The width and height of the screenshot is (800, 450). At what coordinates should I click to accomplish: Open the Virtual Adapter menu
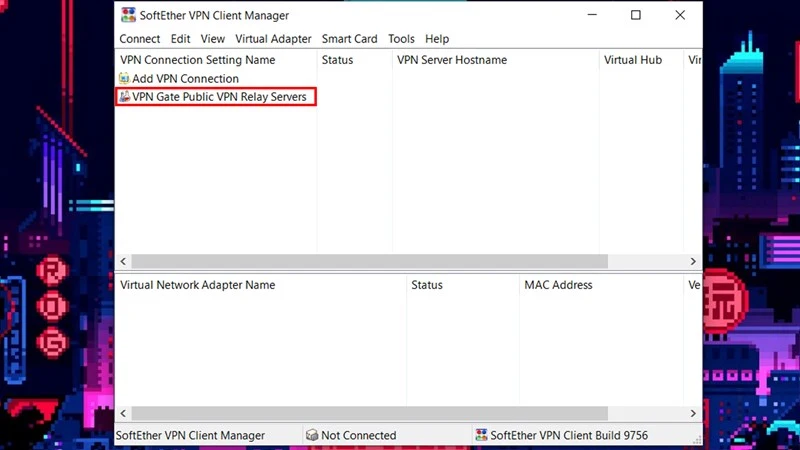(273, 39)
